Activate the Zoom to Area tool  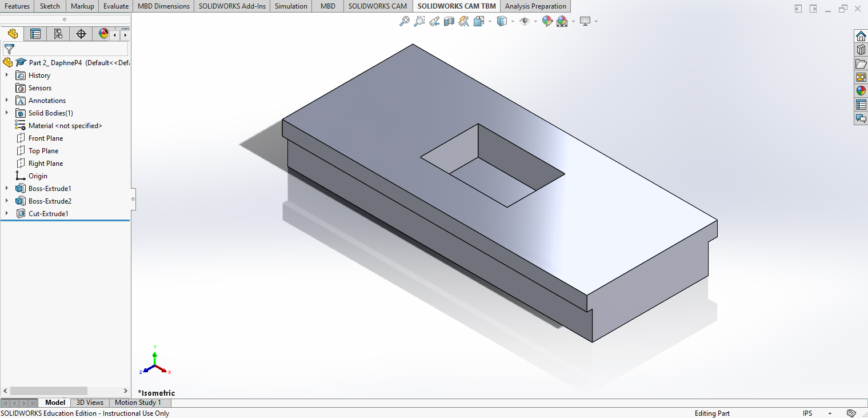coord(419,21)
